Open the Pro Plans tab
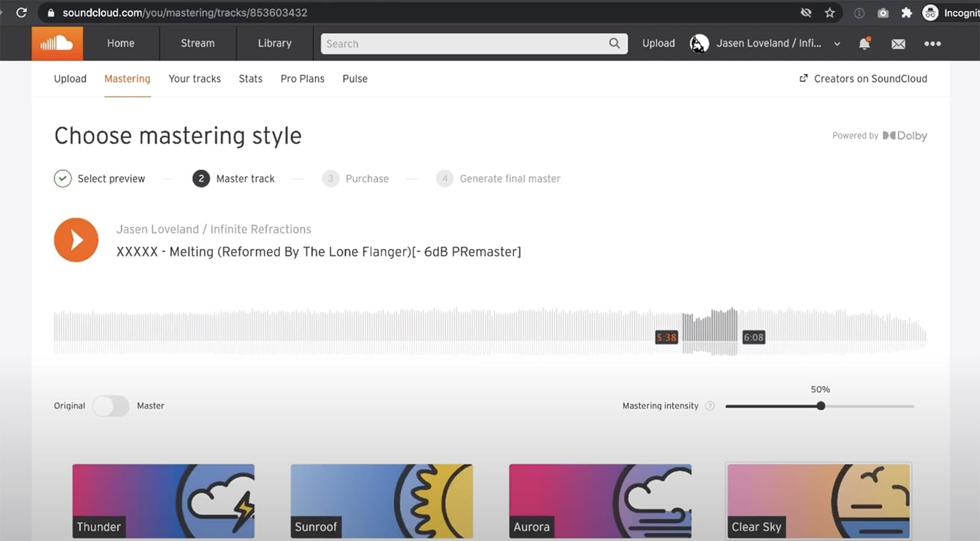The width and height of the screenshot is (980, 541). point(302,79)
